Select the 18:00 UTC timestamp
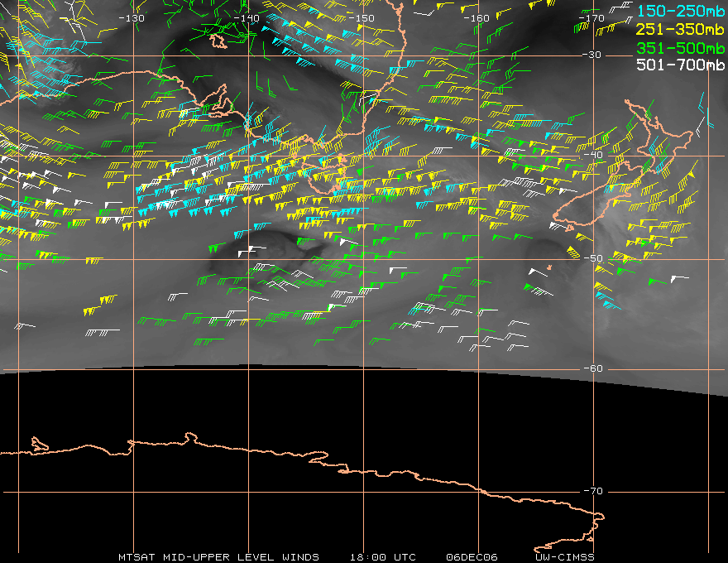The width and height of the screenshot is (728, 563). click(383, 557)
